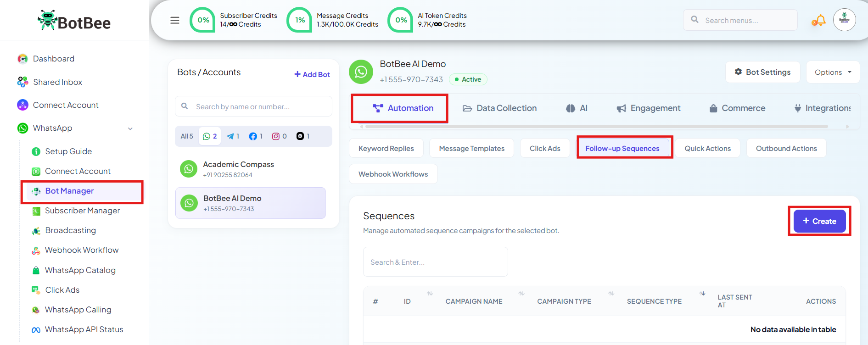
Task: Click the AI Token Credits 0% ring
Action: pyautogui.click(x=401, y=20)
